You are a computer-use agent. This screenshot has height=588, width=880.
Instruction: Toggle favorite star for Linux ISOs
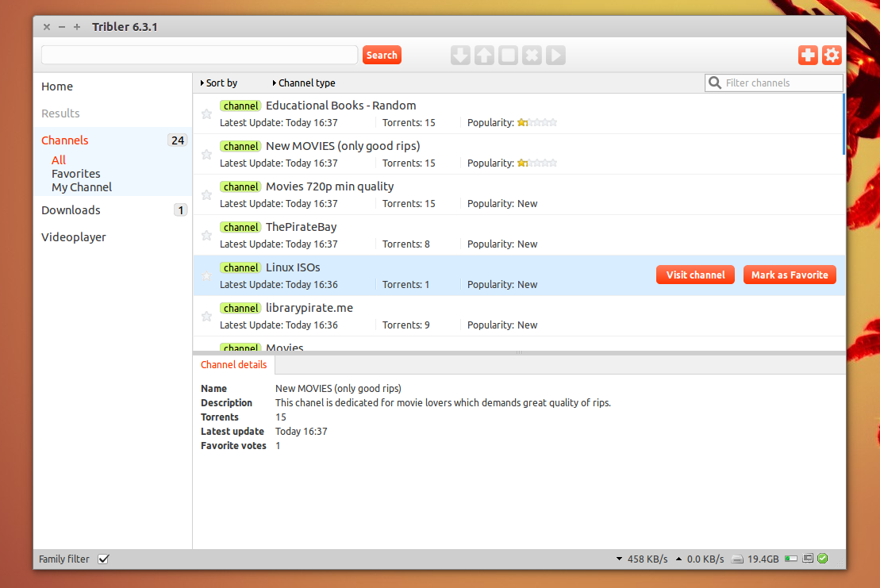coord(206,275)
